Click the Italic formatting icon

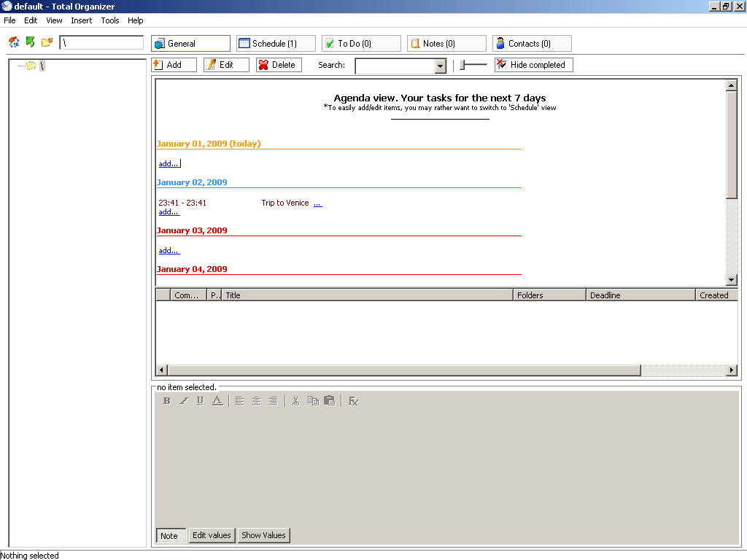[183, 400]
